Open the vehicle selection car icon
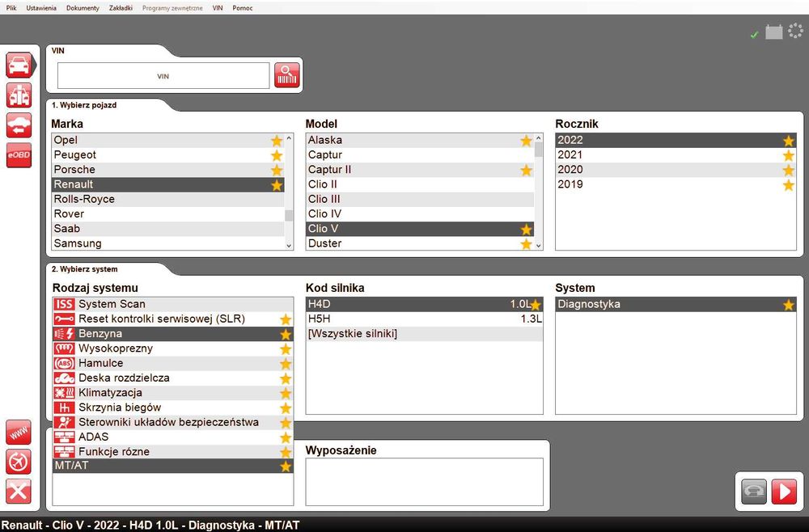Screen dimensions: 809x532 point(19,65)
